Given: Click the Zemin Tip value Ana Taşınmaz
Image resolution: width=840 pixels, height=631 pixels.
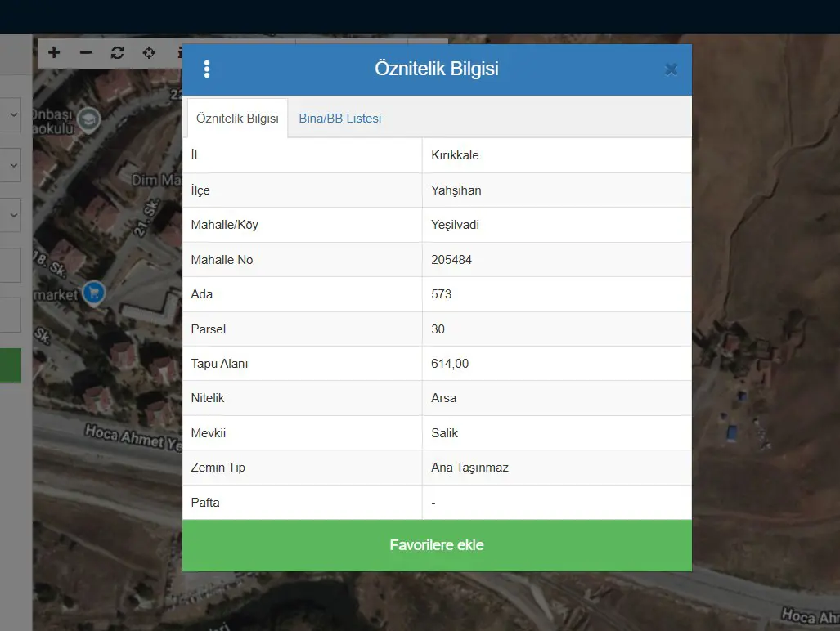Looking at the screenshot, I should coord(469,468).
